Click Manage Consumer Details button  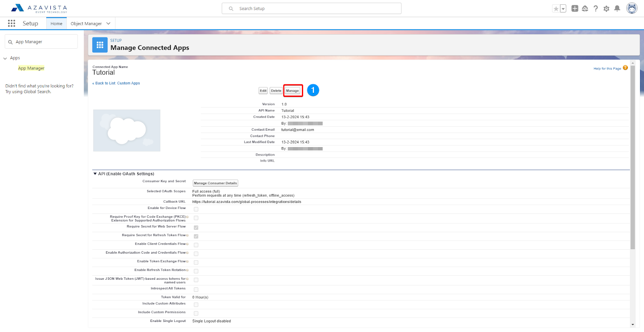pos(215,183)
